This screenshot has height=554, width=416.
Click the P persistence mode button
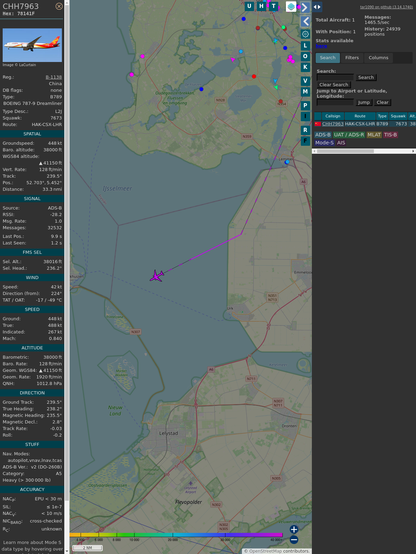click(305, 105)
